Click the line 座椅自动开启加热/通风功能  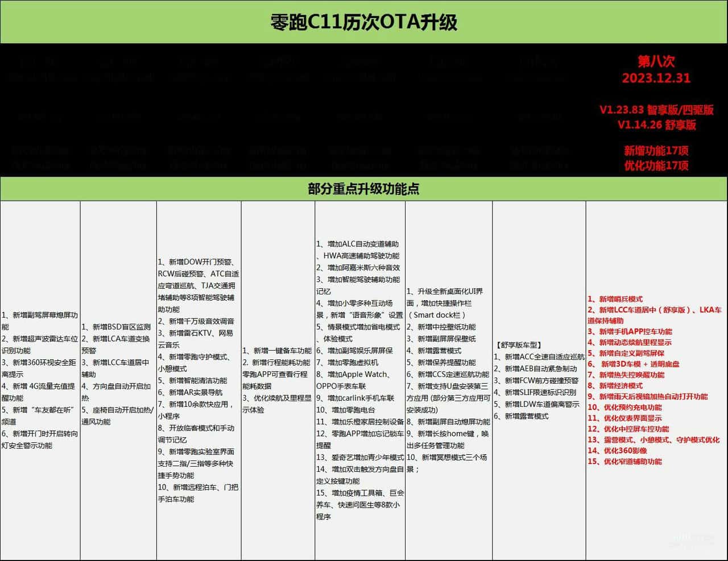click(118, 415)
